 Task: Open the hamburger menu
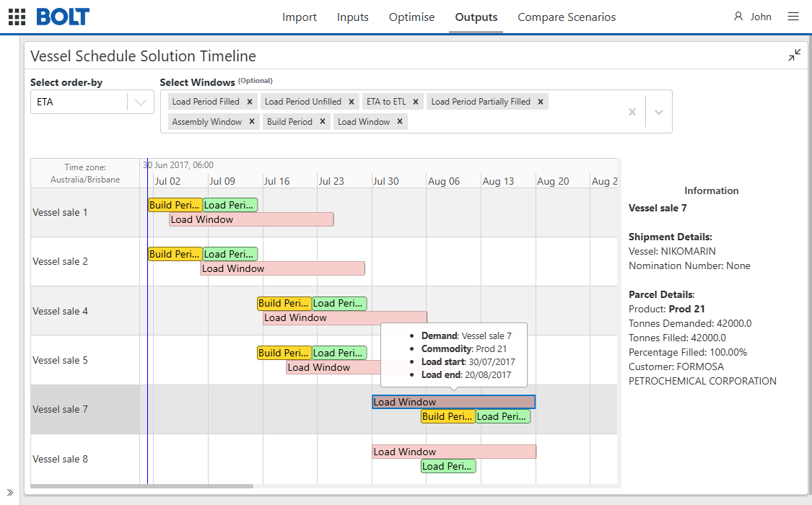pos(793,17)
